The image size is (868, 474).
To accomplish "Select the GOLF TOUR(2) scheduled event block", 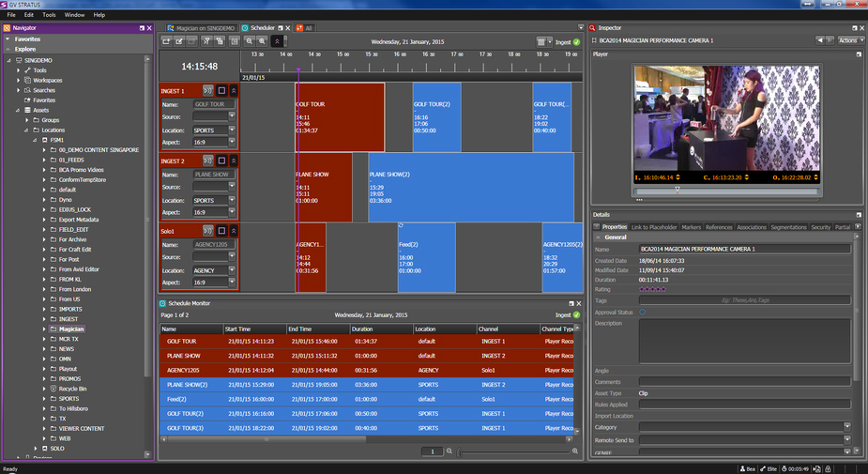I will click(436, 117).
